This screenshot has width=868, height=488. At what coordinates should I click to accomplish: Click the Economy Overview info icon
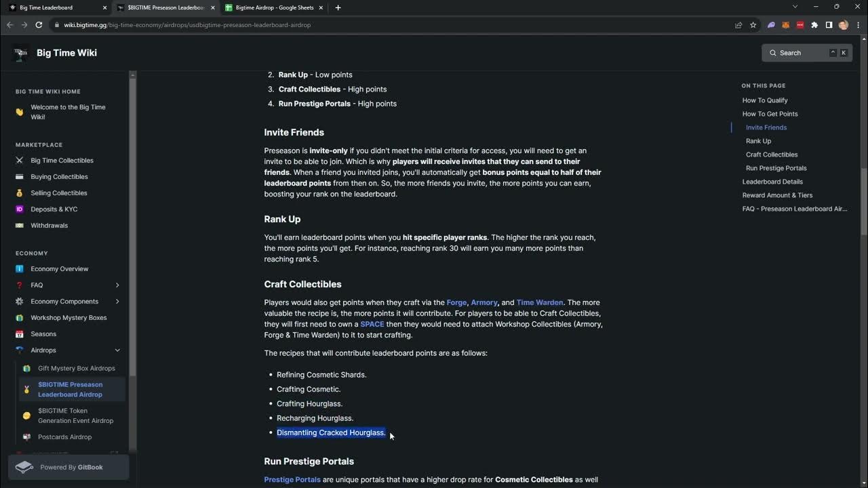click(20, 269)
